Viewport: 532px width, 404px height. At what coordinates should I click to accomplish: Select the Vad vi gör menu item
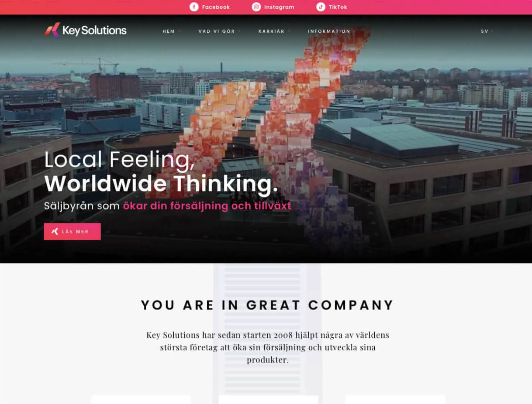[217, 31]
